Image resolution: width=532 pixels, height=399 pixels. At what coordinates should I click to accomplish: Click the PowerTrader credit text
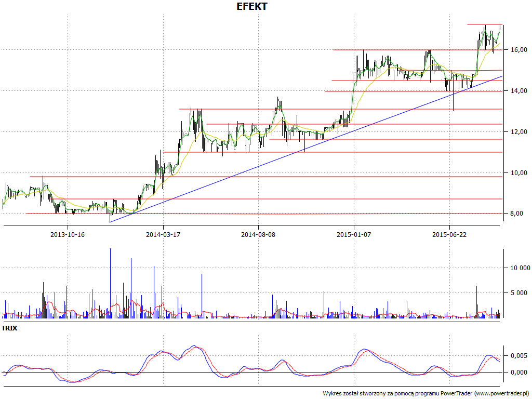pyautogui.click(x=427, y=394)
